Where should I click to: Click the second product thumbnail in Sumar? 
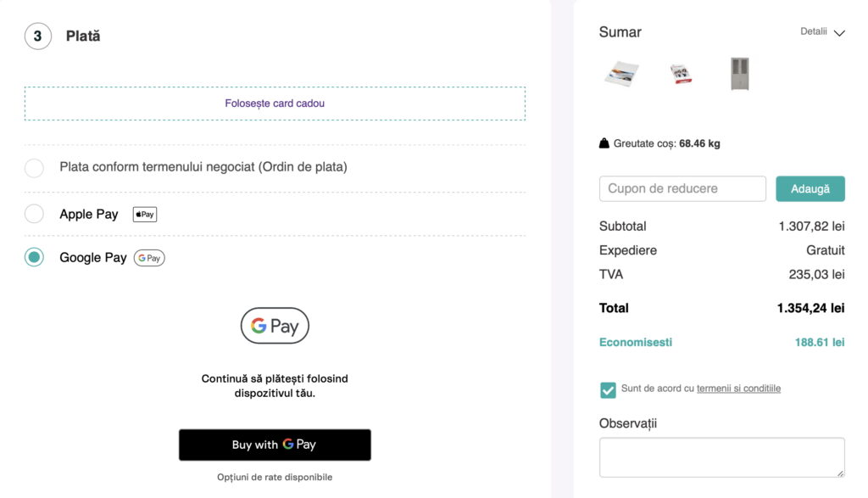681,74
